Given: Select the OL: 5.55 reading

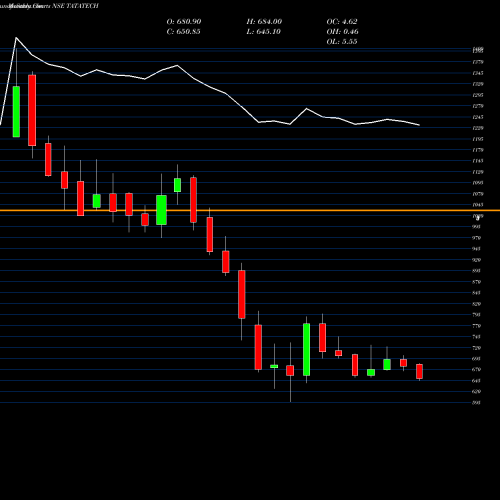Looking at the screenshot, I should (342, 42).
